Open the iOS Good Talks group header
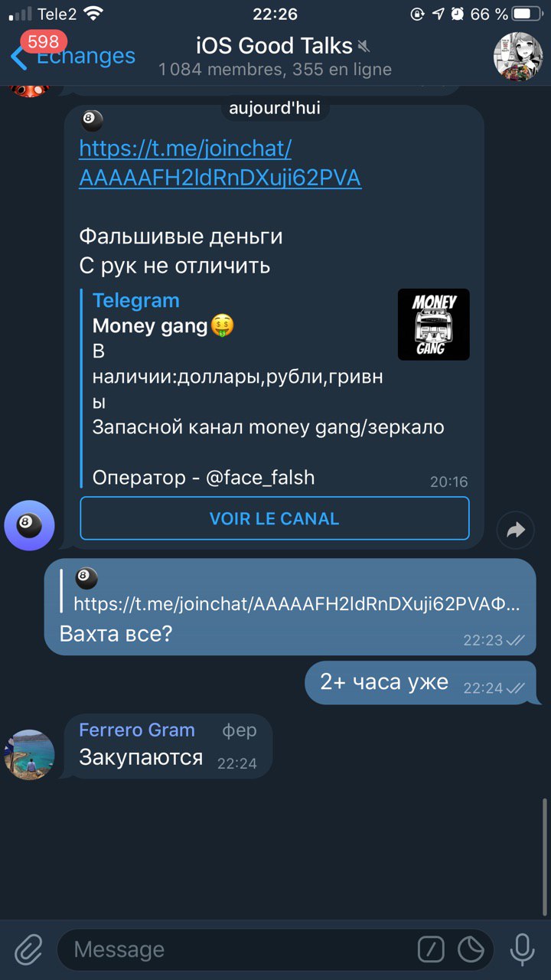Viewport: 551px width, 980px height. (x=275, y=57)
